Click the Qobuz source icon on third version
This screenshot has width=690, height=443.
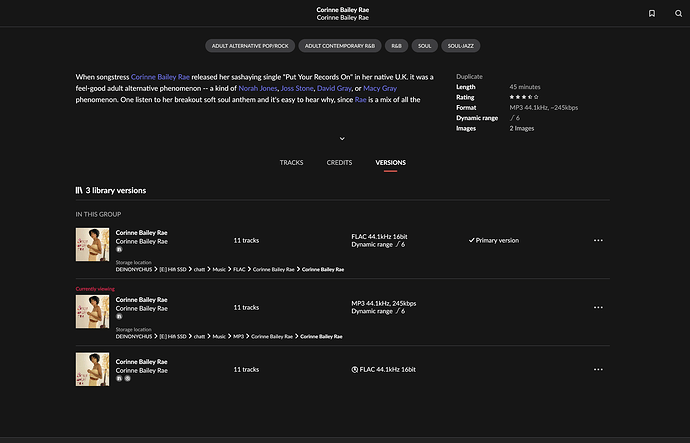coord(127,379)
